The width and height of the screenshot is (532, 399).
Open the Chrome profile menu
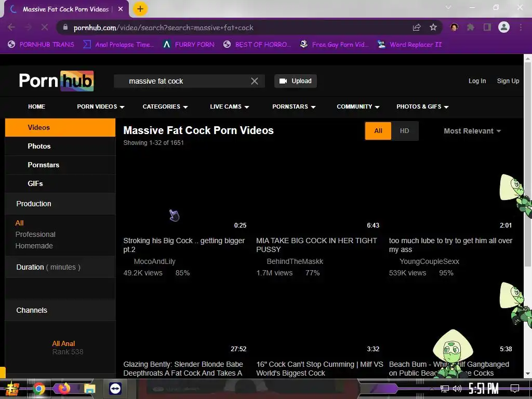(504, 27)
